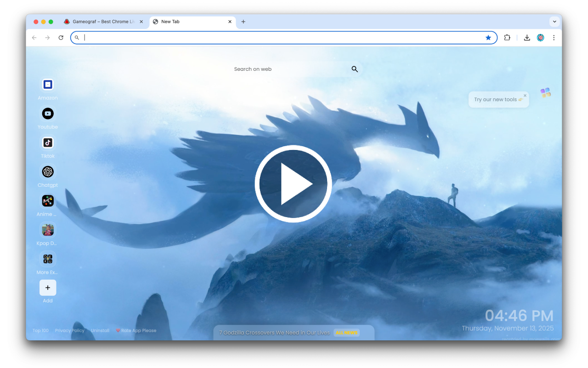Expand the tab search dropdown
Screen dimensions: 588x368
pos(555,22)
